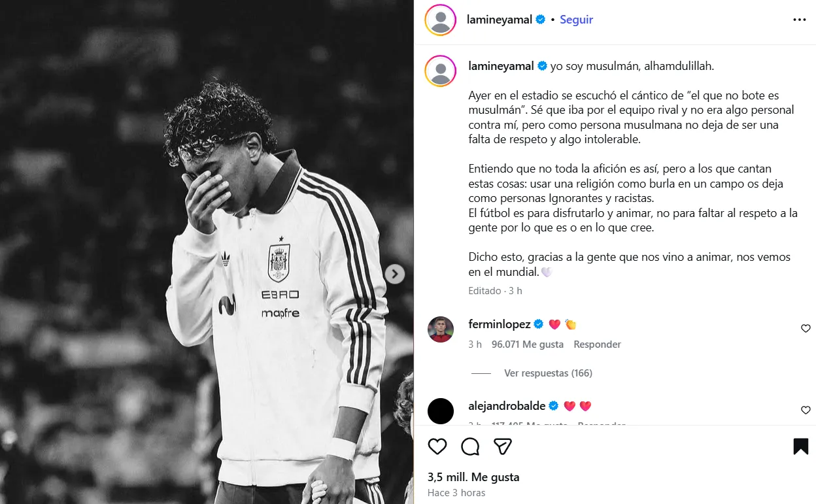816x504 pixels.
Task: Open the alejandrobalde username link
Action: pyautogui.click(x=507, y=406)
